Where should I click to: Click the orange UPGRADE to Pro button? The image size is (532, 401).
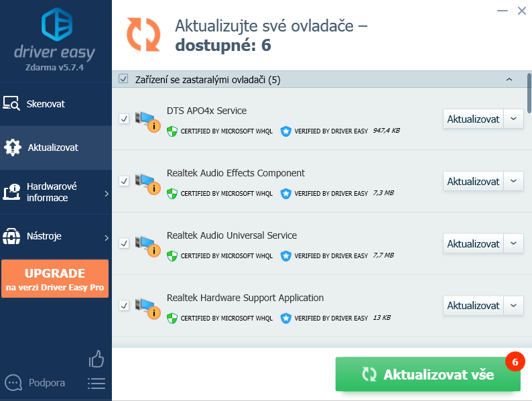click(x=55, y=279)
